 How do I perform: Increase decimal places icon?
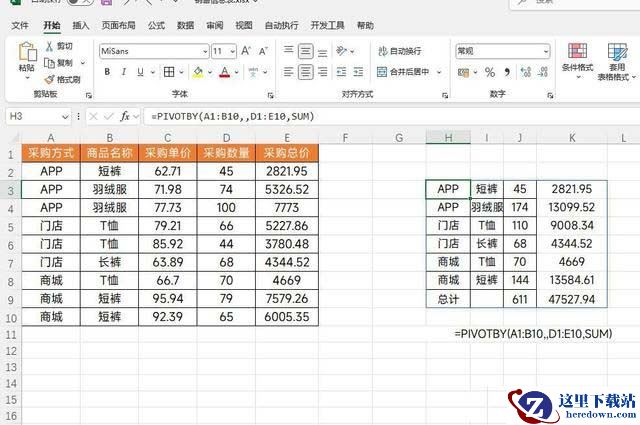pyautogui.click(x=526, y=72)
